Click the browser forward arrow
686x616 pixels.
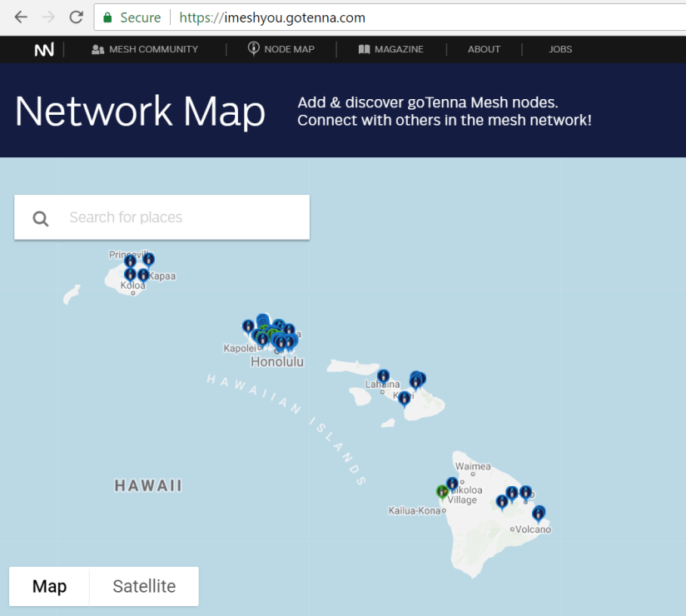48,17
